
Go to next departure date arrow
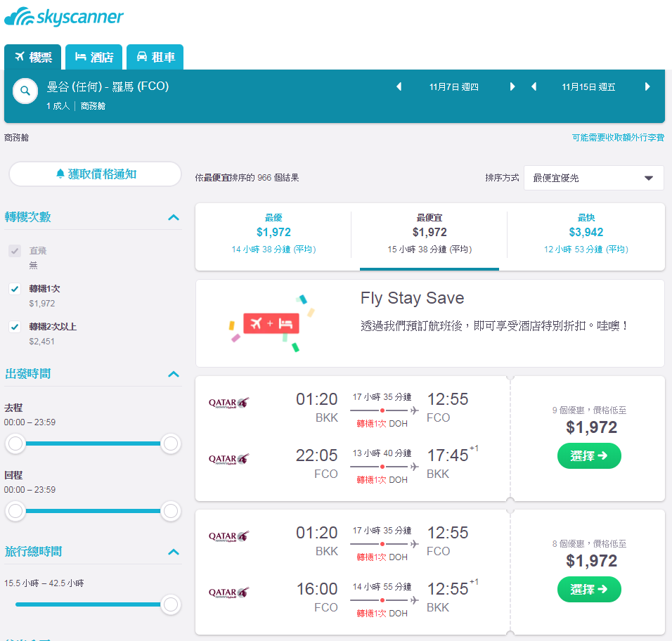[x=512, y=86]
